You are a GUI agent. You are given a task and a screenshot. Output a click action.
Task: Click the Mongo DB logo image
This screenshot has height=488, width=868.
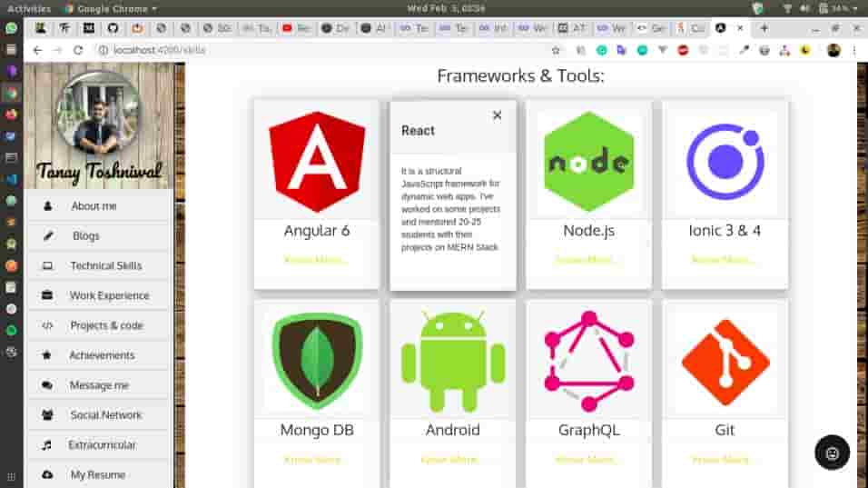pos(317,361)
